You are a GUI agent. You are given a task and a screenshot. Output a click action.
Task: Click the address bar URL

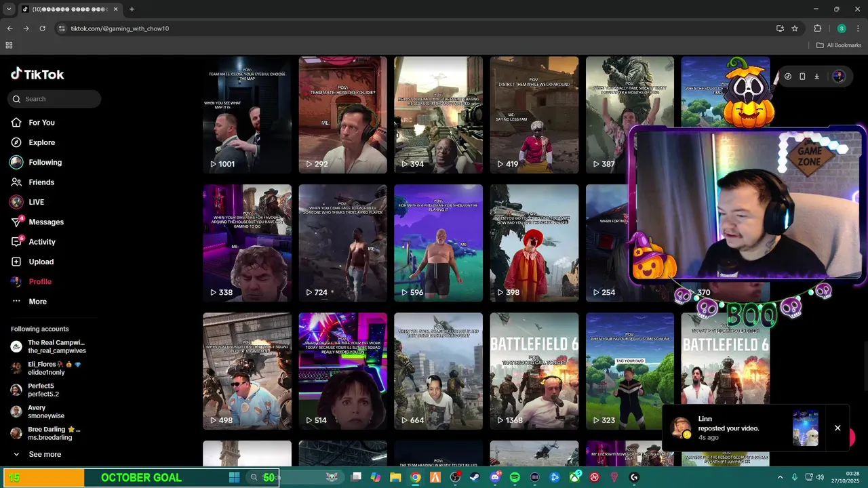120,28
